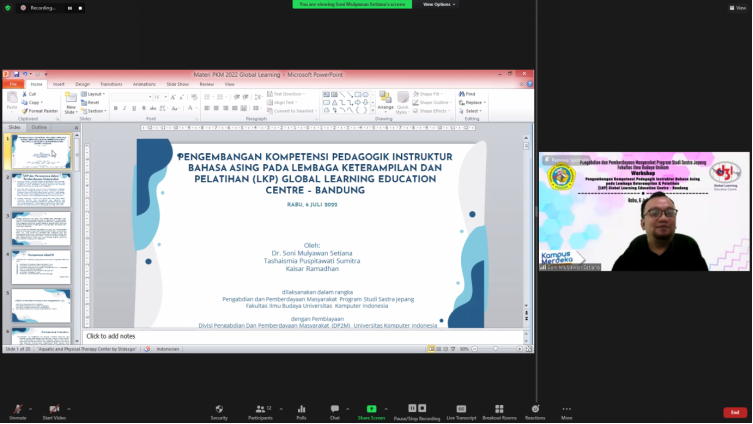Expand the arrow next to Share Screen

(x=386, y=409)
